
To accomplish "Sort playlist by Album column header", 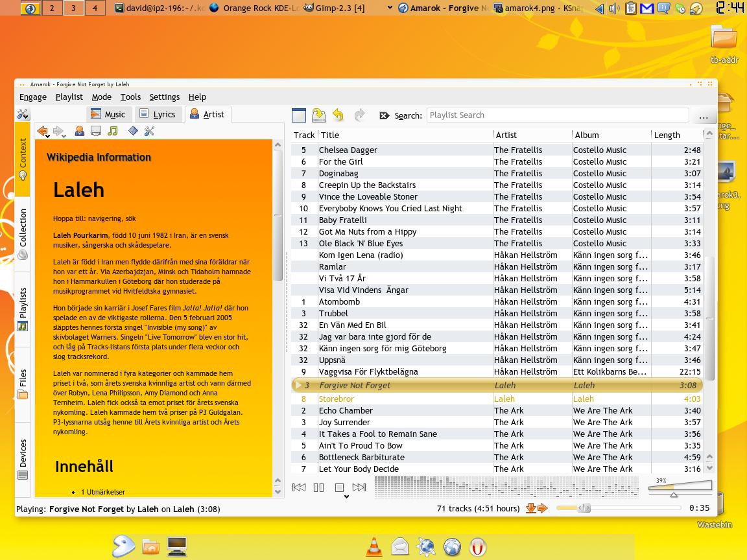I will [611, 135].
